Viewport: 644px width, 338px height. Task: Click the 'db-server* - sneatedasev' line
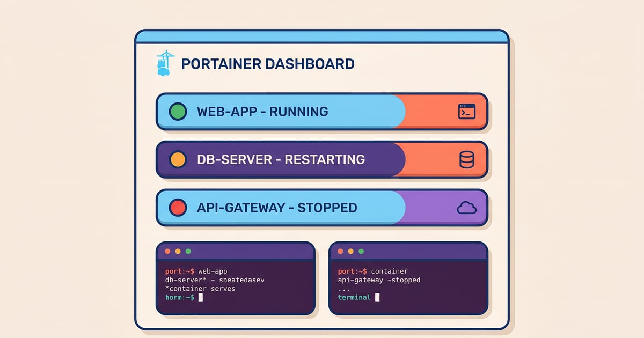coord(215,280)
